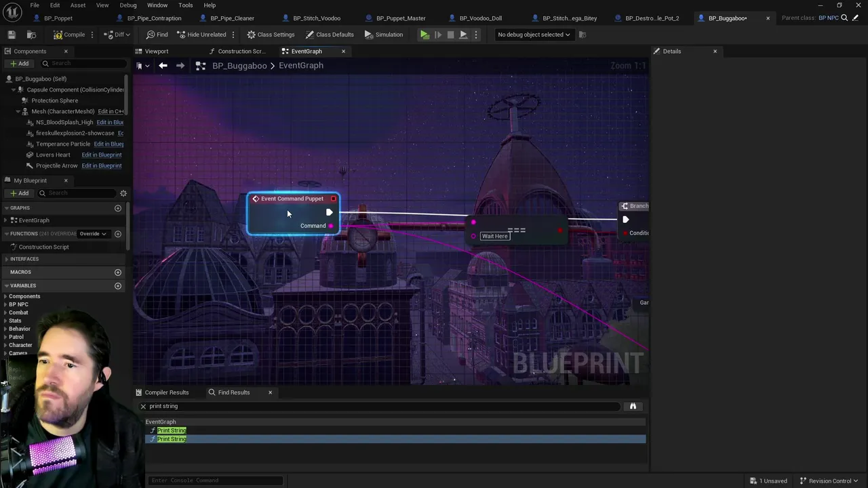Image resolution: width=868 pixels, height=488 pixels.
Task: Click the frame skip button
Action: [x=437, y=35]
